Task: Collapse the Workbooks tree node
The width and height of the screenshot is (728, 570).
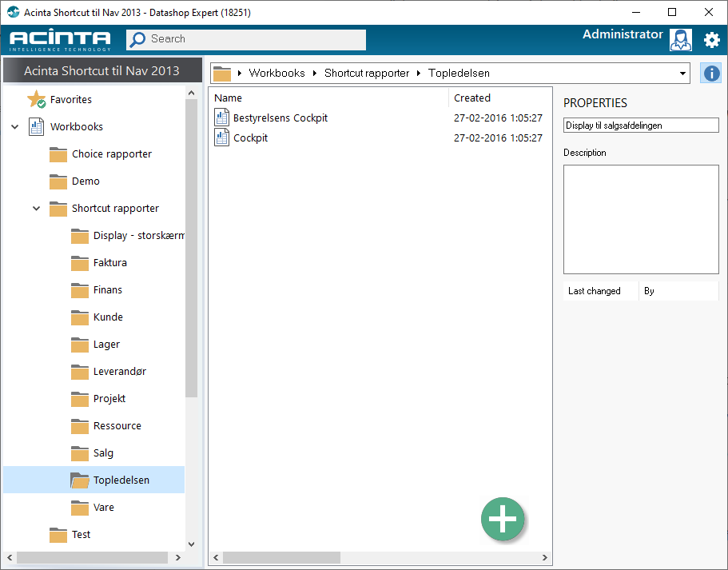Action: click(15, 126)
